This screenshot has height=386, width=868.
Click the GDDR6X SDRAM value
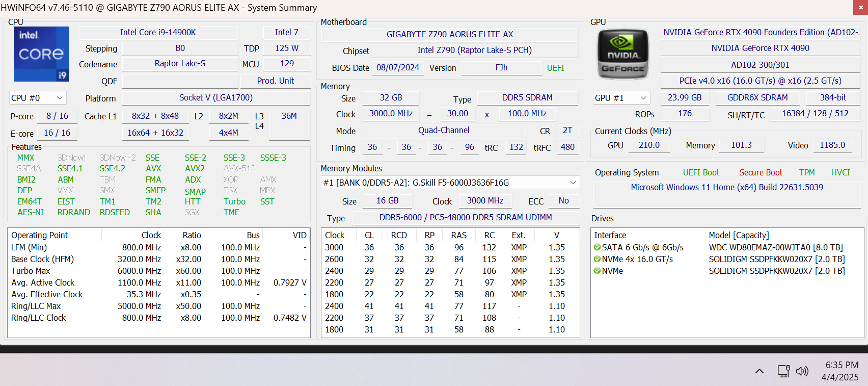(757, 97)
